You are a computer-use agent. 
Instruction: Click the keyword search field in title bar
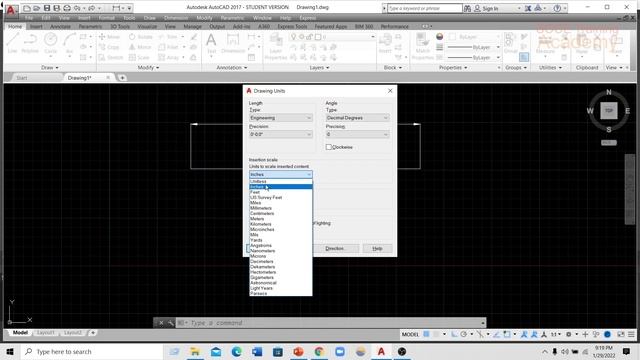[424, 8]
